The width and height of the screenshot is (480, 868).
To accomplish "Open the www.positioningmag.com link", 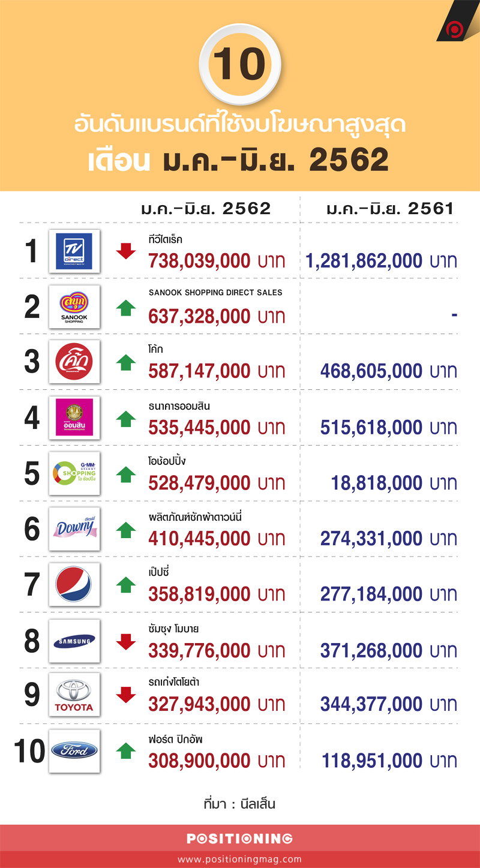I will point(239,859).
